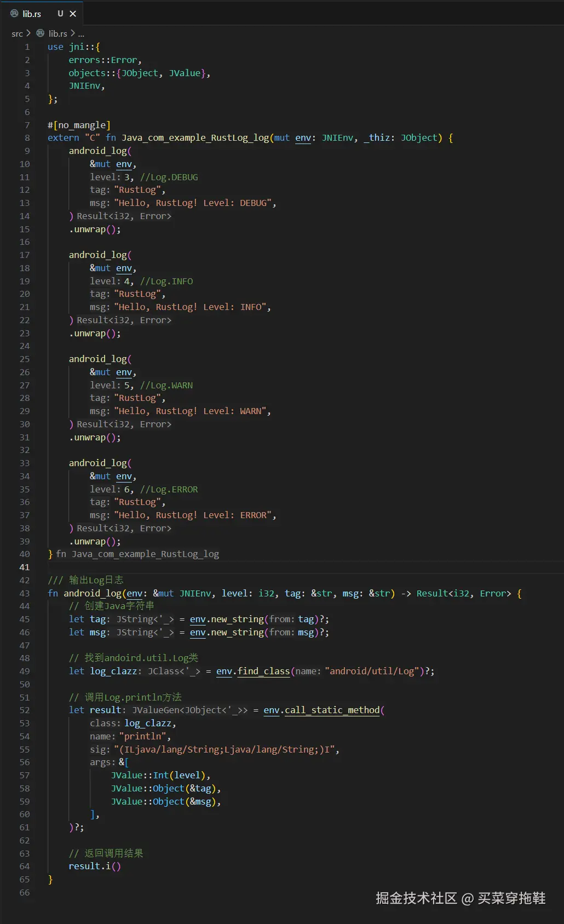Screen dimensions: 564x924
Task: Click JValue::Int(level) argument
Action: (158, 776)
